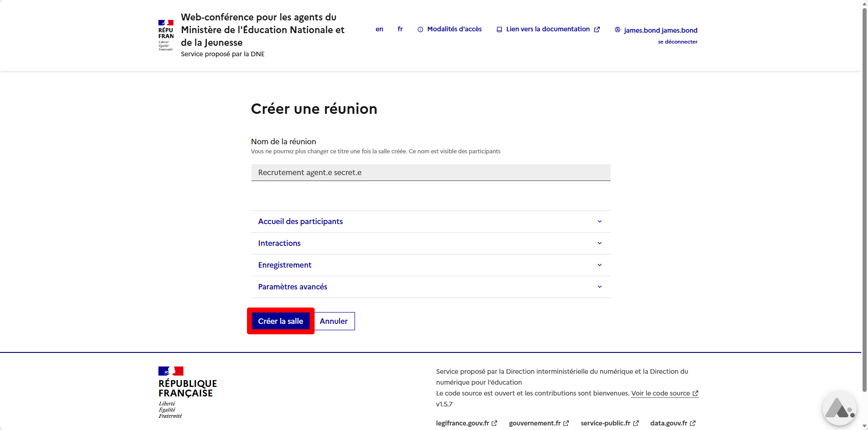868x430 pixels.
Task: Click the Nom de la réunion input field
Action: pos(430,172)
